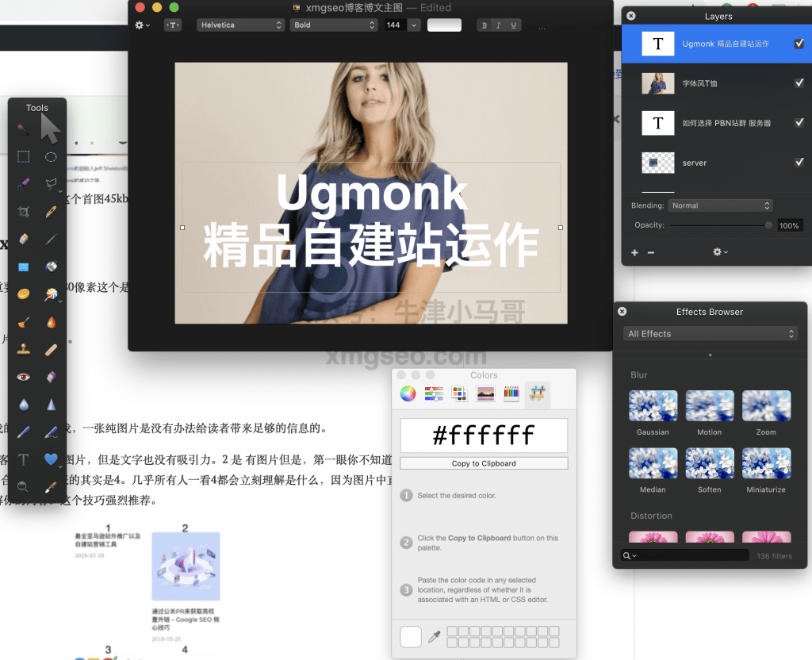
Task: Select the Magic Wand tool in Tools
Action: pos(23,129)
